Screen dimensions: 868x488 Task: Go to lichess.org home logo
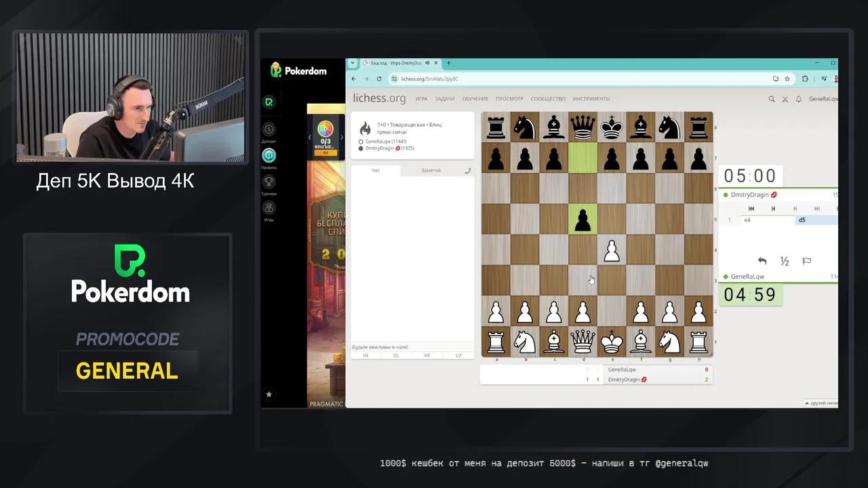[379, 99]
